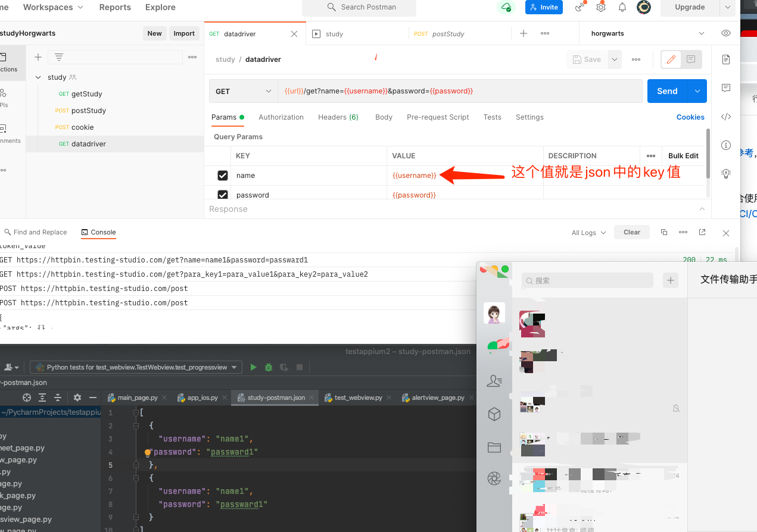Open PyCharm project view settings gear
The height and width of the screenshot is (532, 757).
[x=77, y=398]
